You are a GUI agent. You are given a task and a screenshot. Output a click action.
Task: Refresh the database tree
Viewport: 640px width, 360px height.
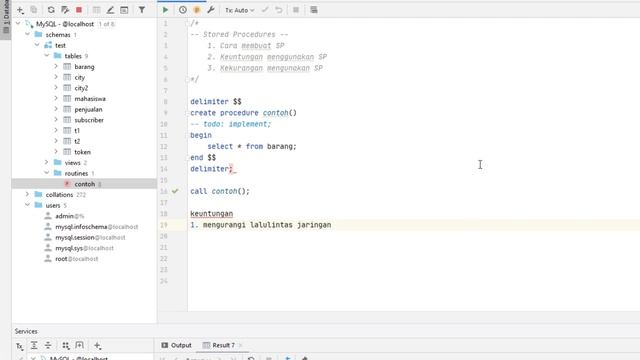tap(51, 10)
